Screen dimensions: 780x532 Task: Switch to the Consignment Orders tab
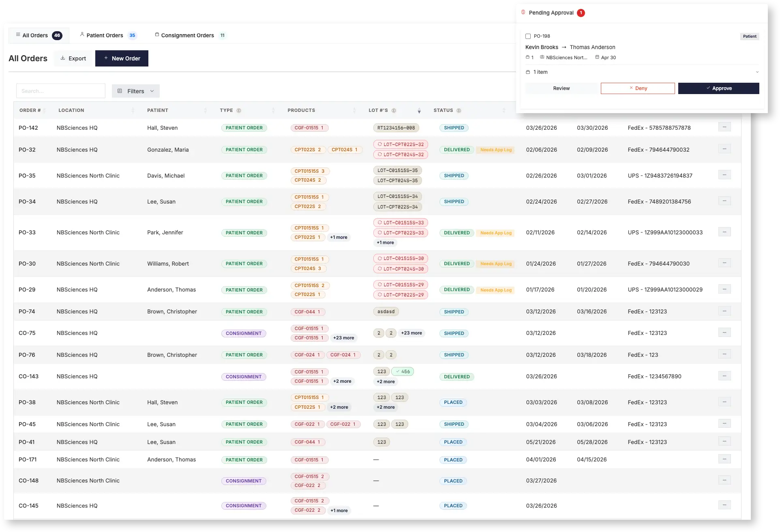(190, 35)
